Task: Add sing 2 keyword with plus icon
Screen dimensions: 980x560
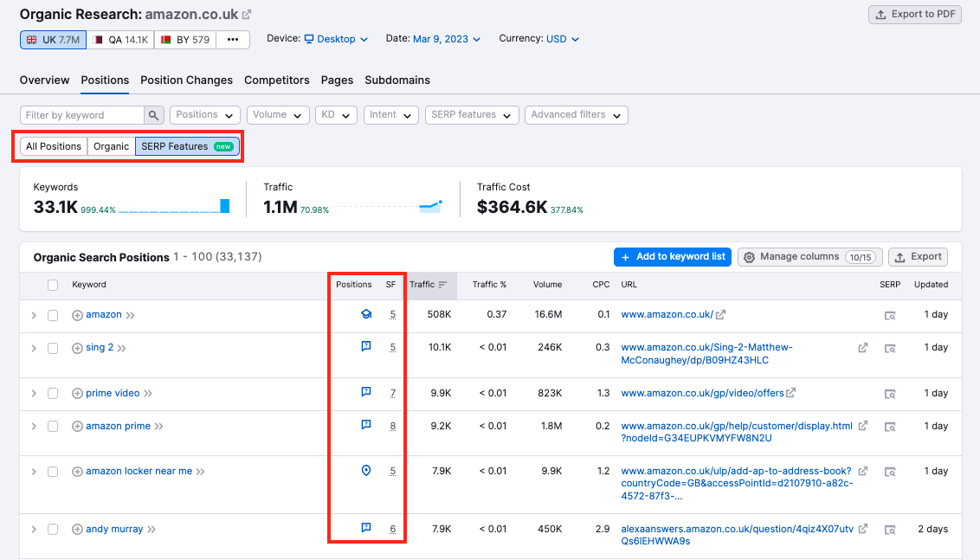Action: click(77, 348)
